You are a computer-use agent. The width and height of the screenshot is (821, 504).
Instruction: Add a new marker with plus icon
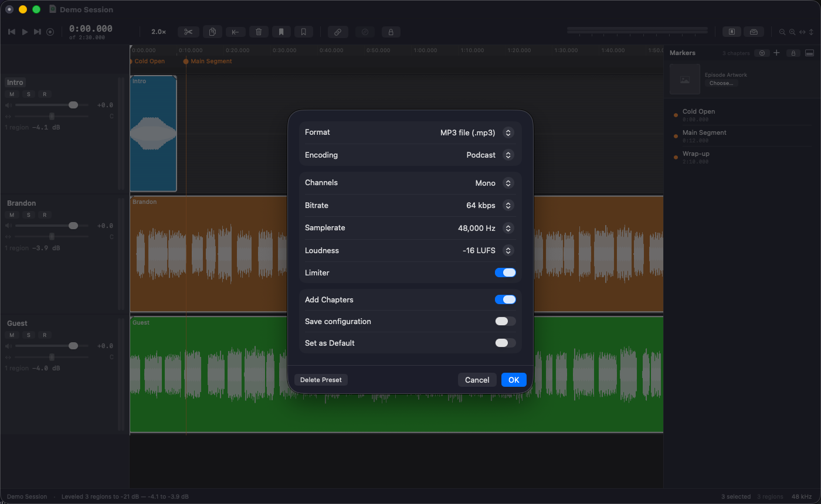tap(777, 53)
